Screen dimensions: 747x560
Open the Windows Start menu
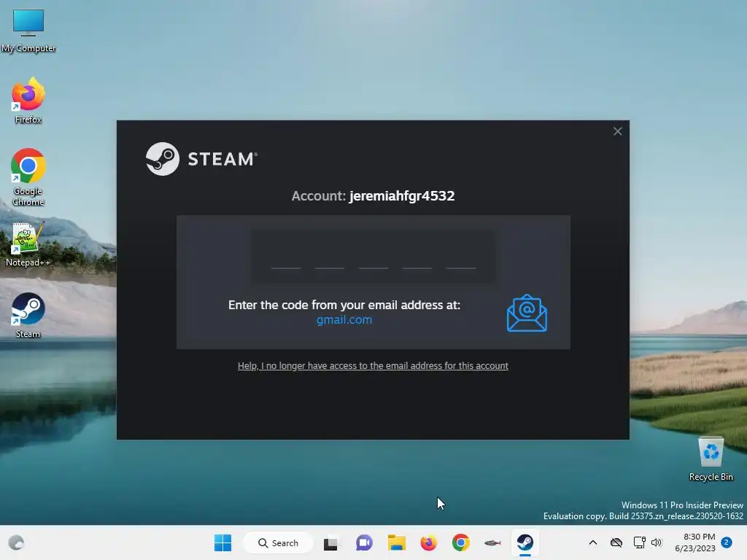tap(222, 542)
